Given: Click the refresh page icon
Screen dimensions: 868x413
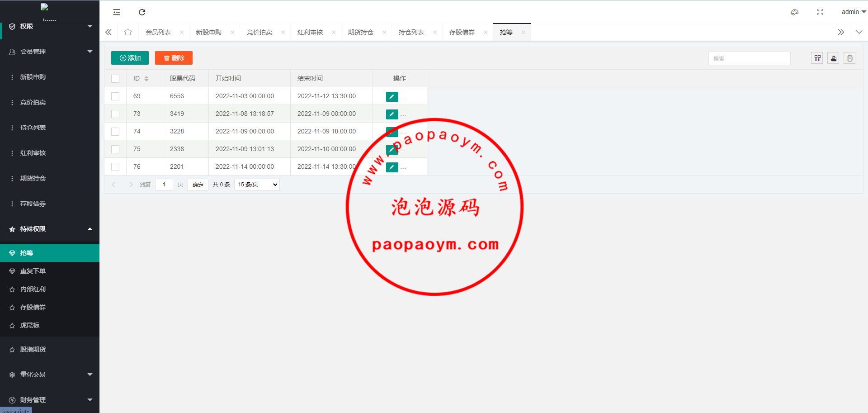Looking at the screenshot, I should pyautogui.click(x=142, y=12).
